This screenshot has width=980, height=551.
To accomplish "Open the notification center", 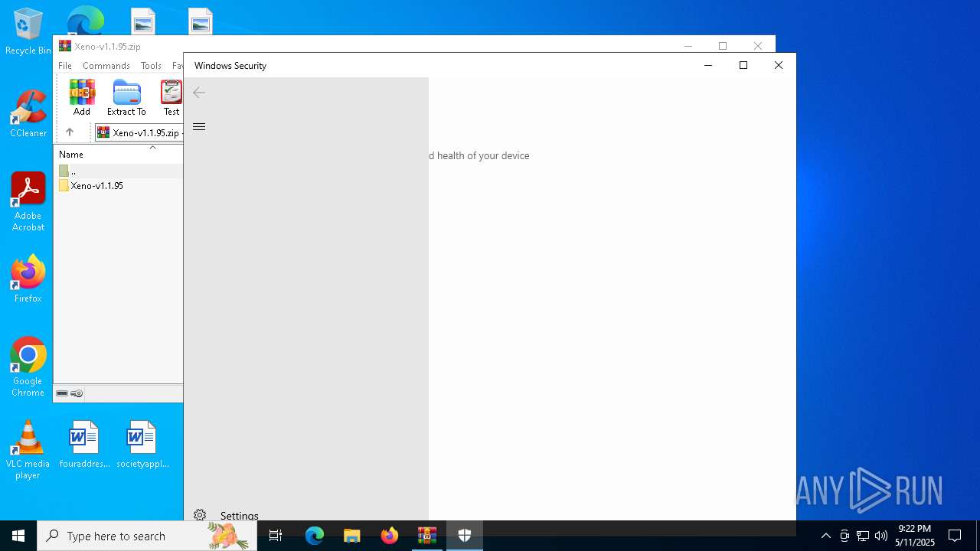I will (955, 536).
